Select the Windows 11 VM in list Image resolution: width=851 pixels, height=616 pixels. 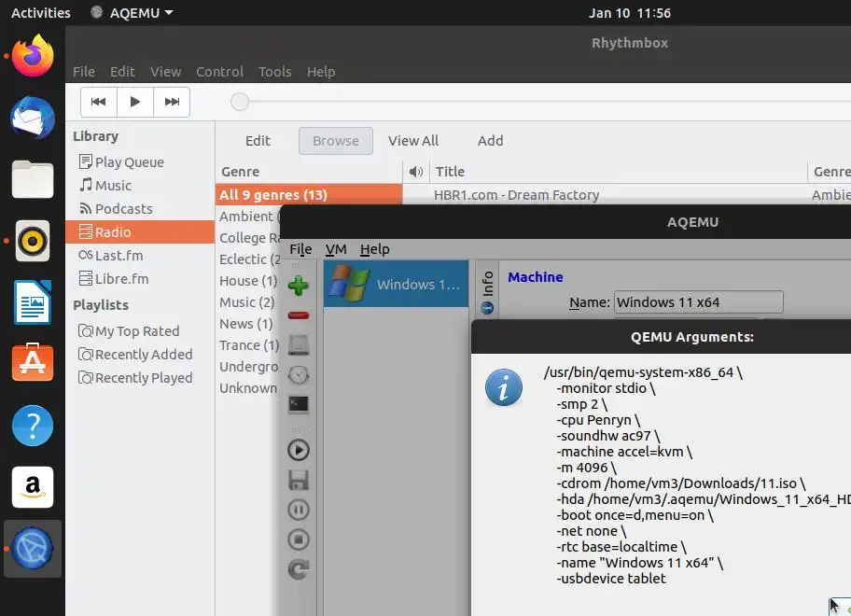(x=397, y=284)
